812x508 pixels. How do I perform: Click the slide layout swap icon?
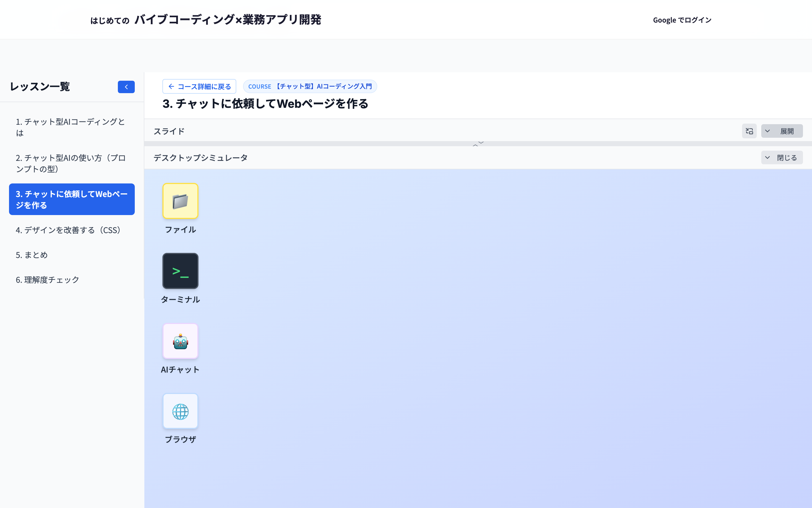[749, 131]
